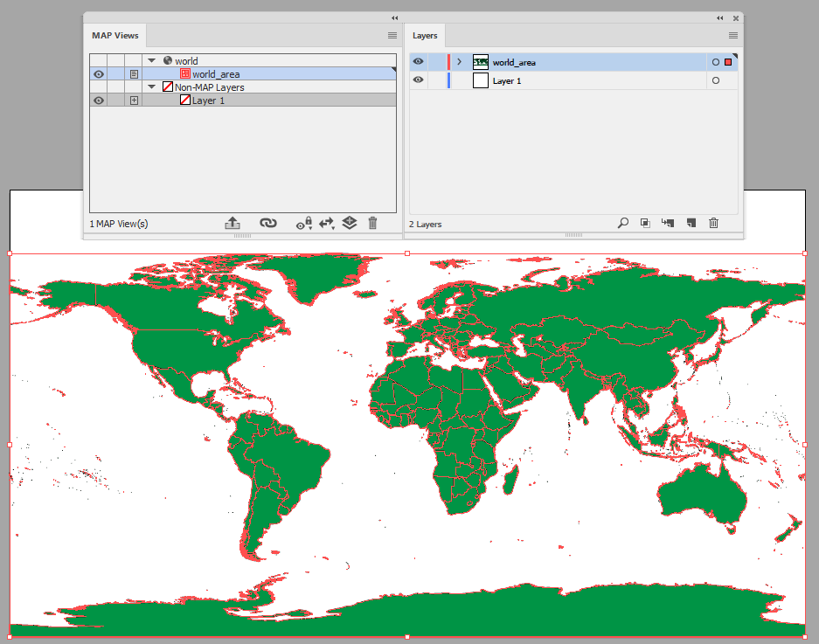Toggle world_area eye in MAP Views
The width and height of the screenshot is (819, 644).
98,74
